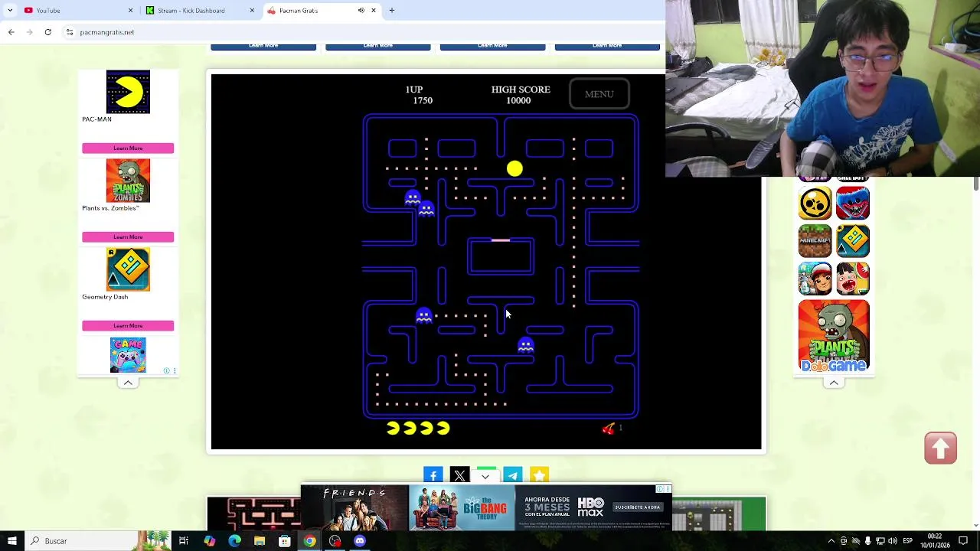Click the Learn More button under Geometry Dash

tap(128, 325)
